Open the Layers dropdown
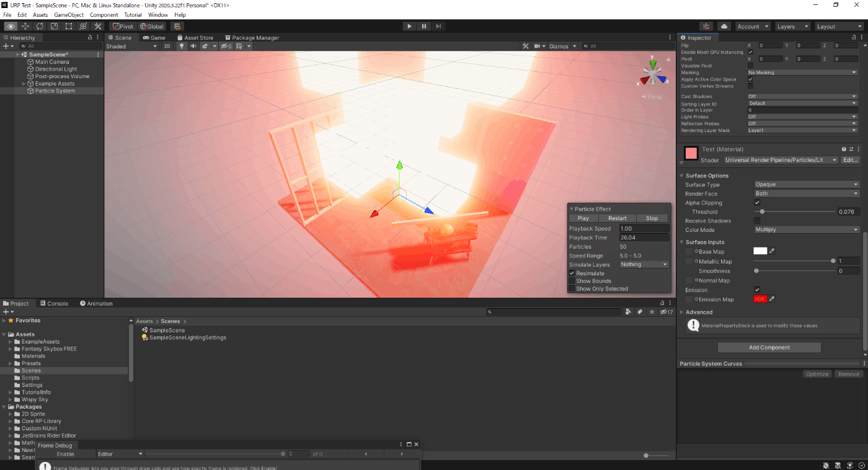Screen dimensions: 868x470 tap(792, 27)
